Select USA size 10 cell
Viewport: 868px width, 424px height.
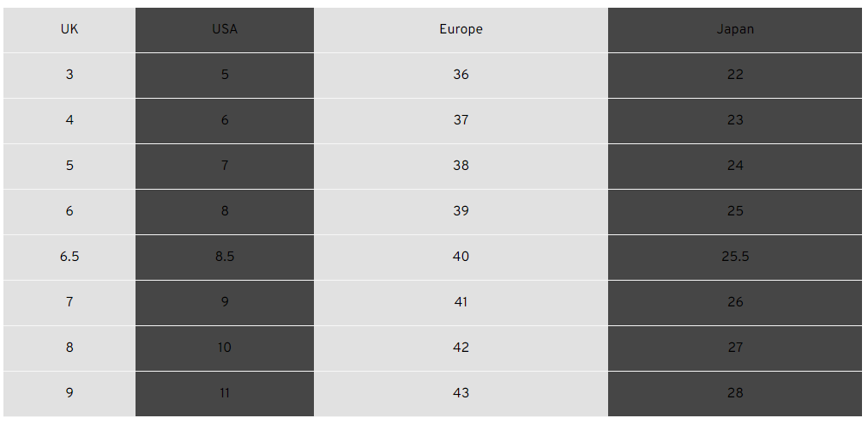(x=225, y=348)
